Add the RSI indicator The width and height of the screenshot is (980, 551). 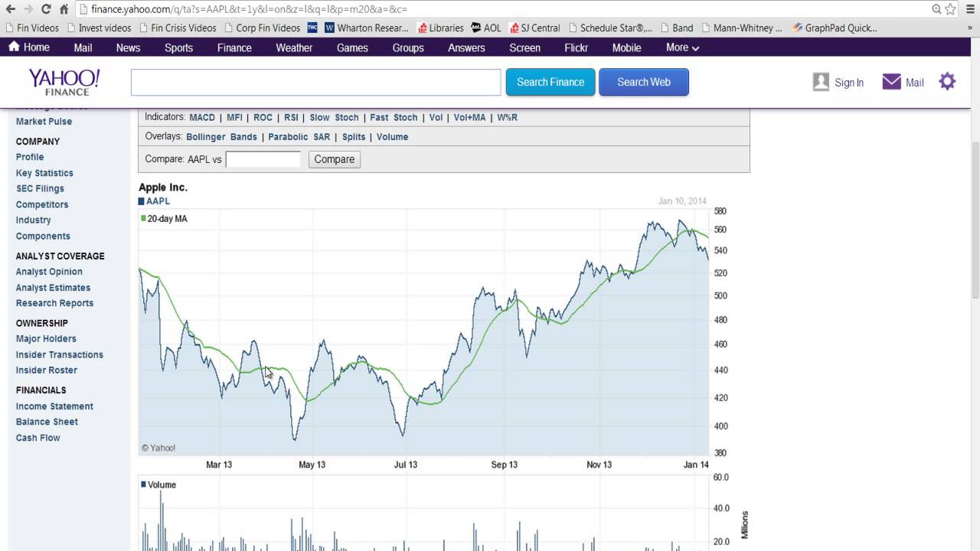[291, 117]
